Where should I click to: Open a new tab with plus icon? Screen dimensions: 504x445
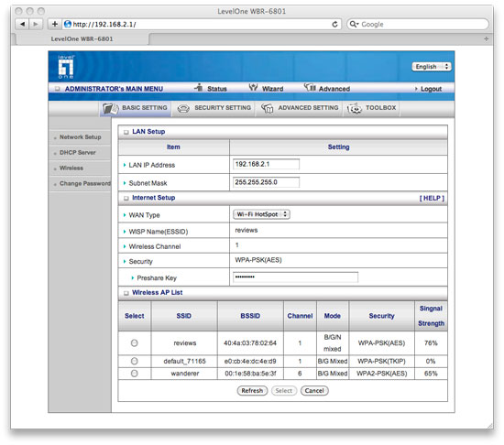point(486,38)
